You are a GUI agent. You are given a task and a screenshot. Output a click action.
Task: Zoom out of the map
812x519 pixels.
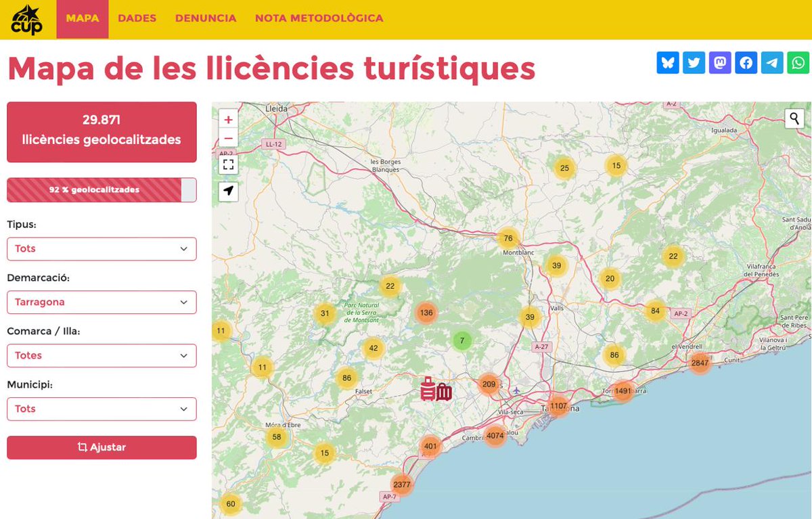pos(228,138)
